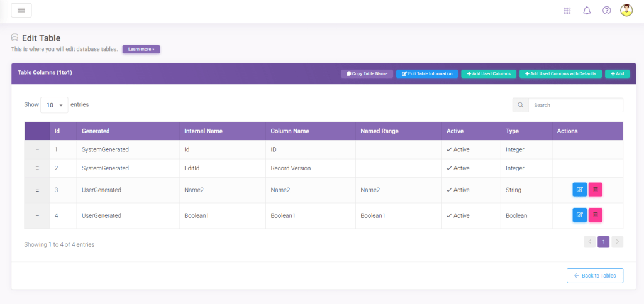Edit the Boolean1 column row

[579, 215]
